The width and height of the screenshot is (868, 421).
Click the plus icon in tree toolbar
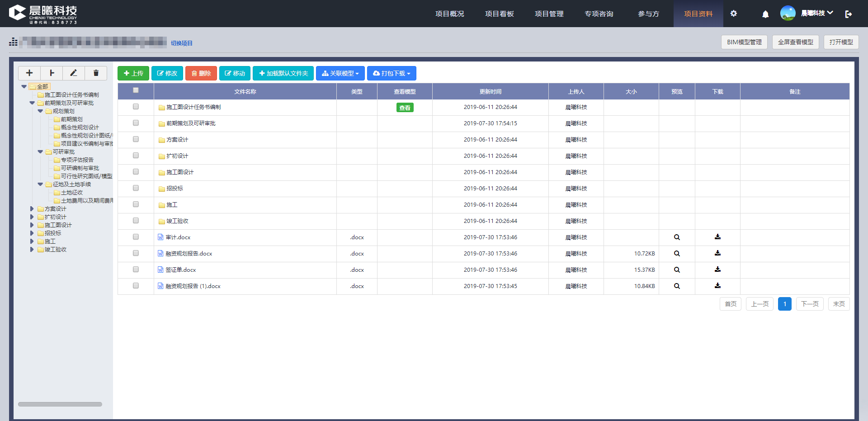29,73
